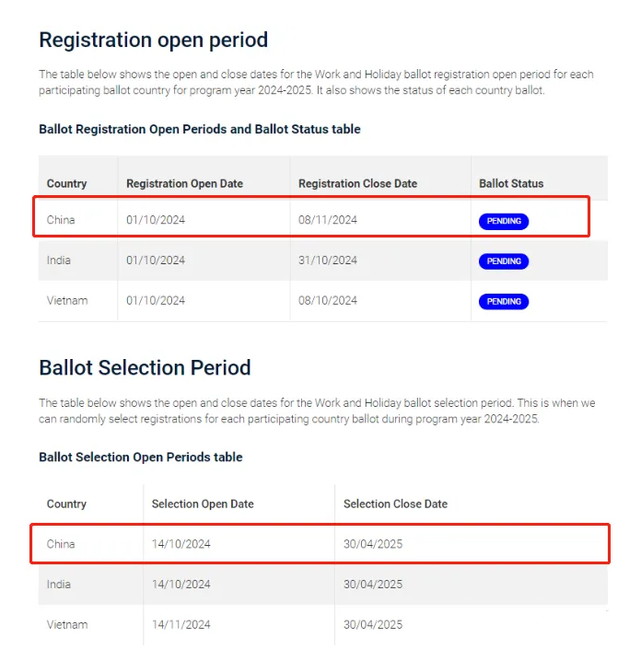Click the Ballot Selection Period heading
Image resolution: width=641 pixels, height=672 pixels.
click(145, 368)
